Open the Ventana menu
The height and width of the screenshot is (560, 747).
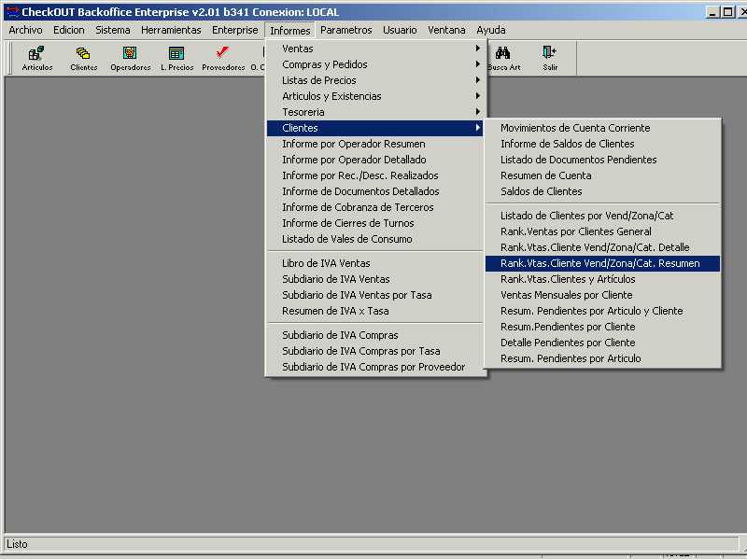(446, 30)
